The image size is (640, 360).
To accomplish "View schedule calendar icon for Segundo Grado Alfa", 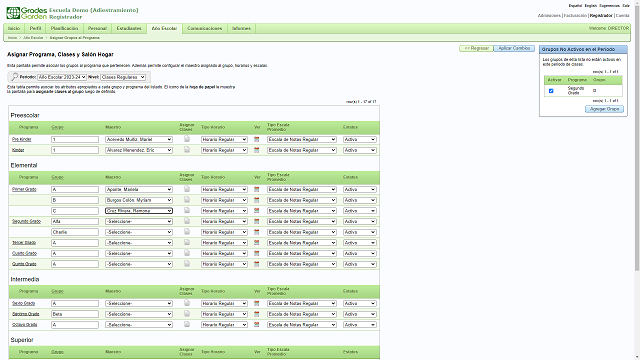I will click(x=256, y=221).
